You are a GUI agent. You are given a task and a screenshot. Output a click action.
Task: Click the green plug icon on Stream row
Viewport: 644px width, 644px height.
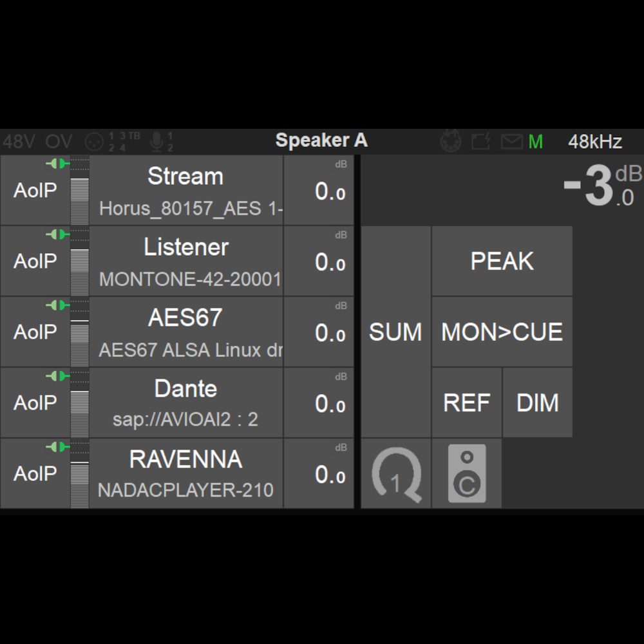(58, 164)
